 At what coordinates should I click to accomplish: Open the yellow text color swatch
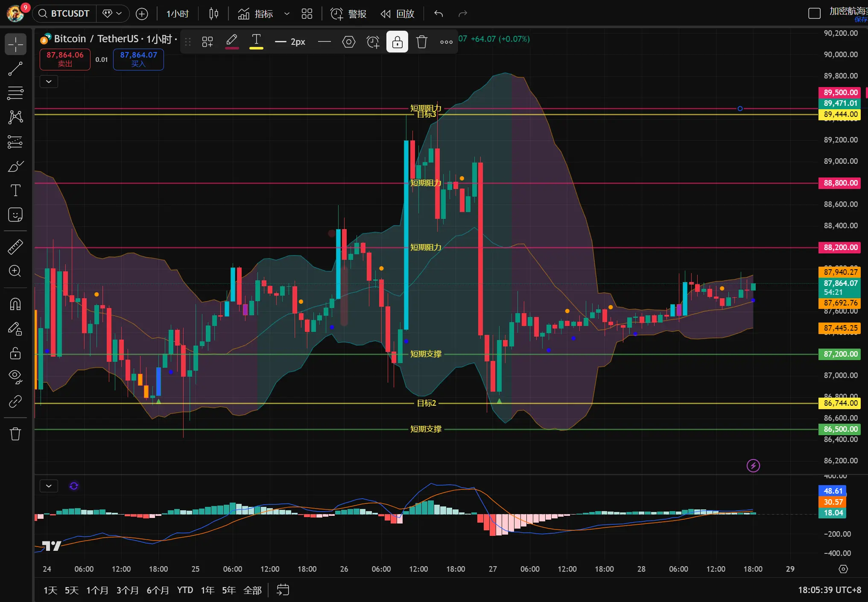[256, 42]
